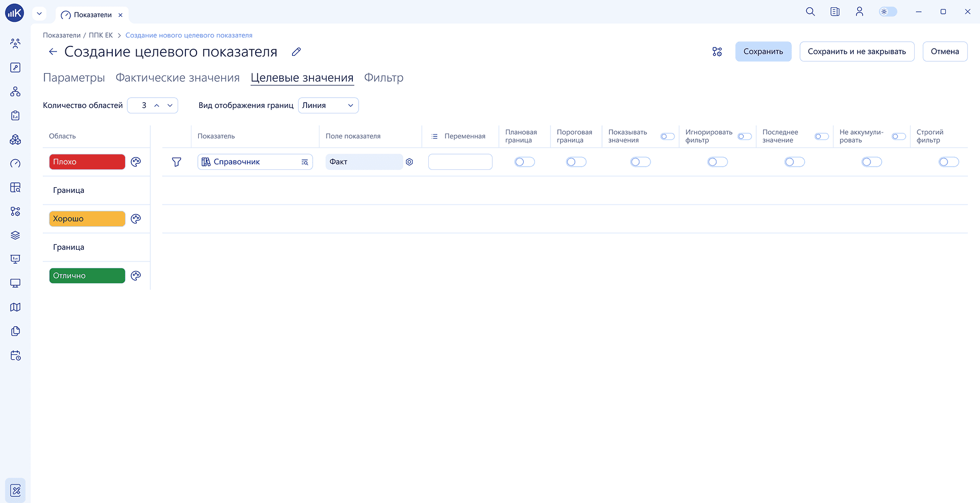This screenshot has height=503, width=980.
Task: Open the Вид отображения границ dropdown
Action: (x=328, y=106)
